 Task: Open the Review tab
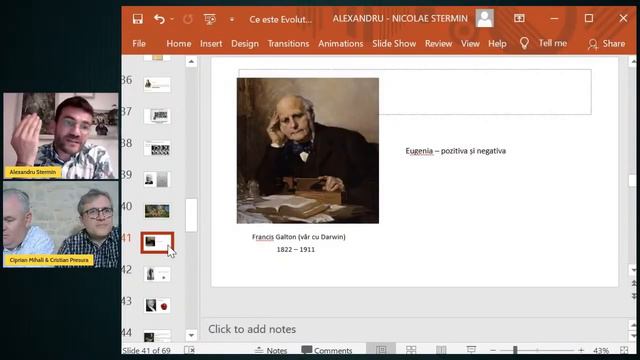coord(438,43)
